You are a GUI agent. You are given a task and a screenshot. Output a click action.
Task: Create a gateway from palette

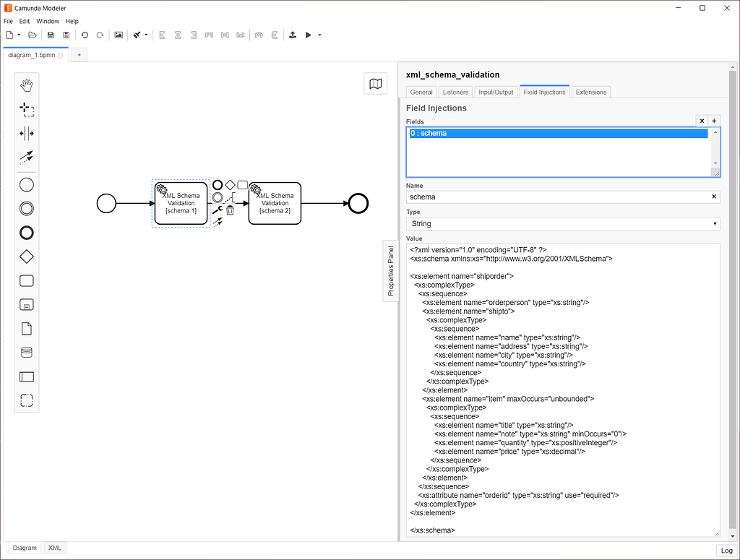click(x=27, y=257)
